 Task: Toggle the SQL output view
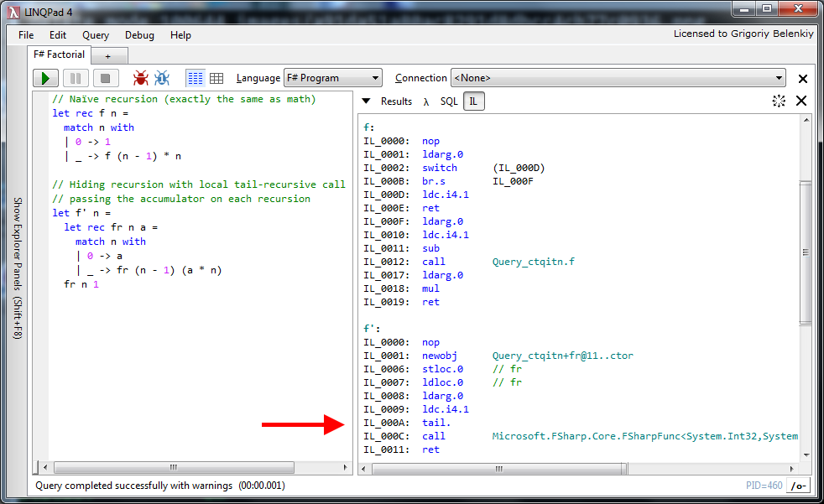pos(449,101)
